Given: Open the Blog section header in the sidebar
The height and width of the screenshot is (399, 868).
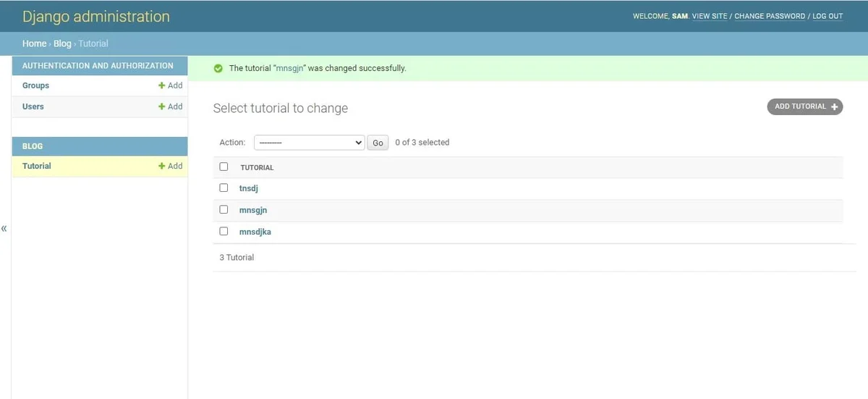Looking at the screenshot, I should (x=33, y=146).
